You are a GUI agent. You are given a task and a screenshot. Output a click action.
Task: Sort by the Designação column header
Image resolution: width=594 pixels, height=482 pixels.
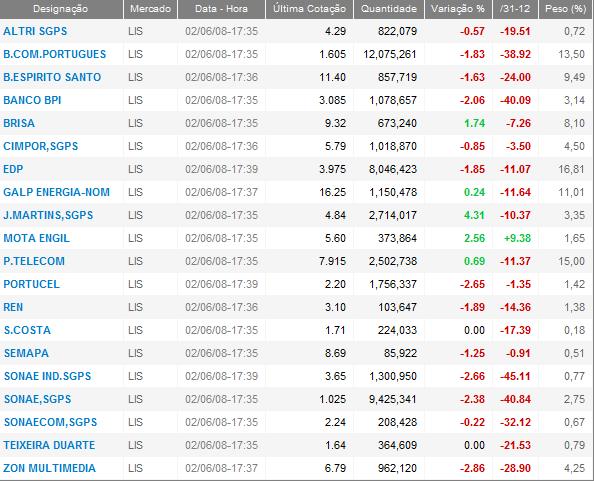61,9
